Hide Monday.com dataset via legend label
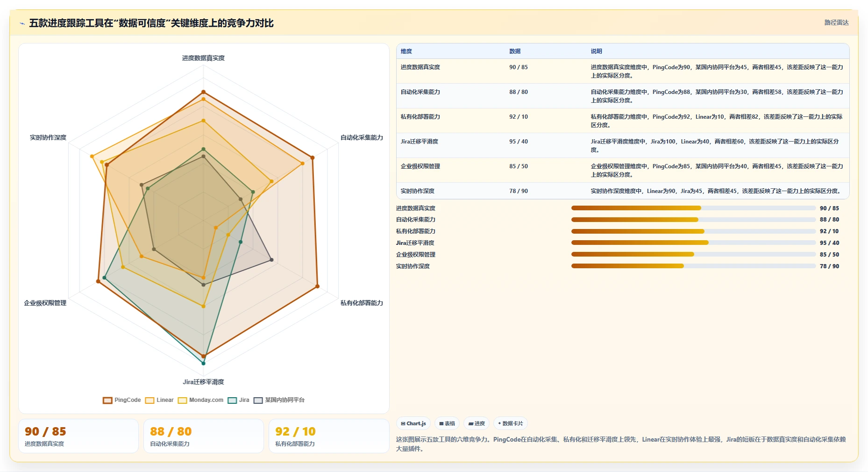This screenshot has height=472, width=868. coord(206,400)
